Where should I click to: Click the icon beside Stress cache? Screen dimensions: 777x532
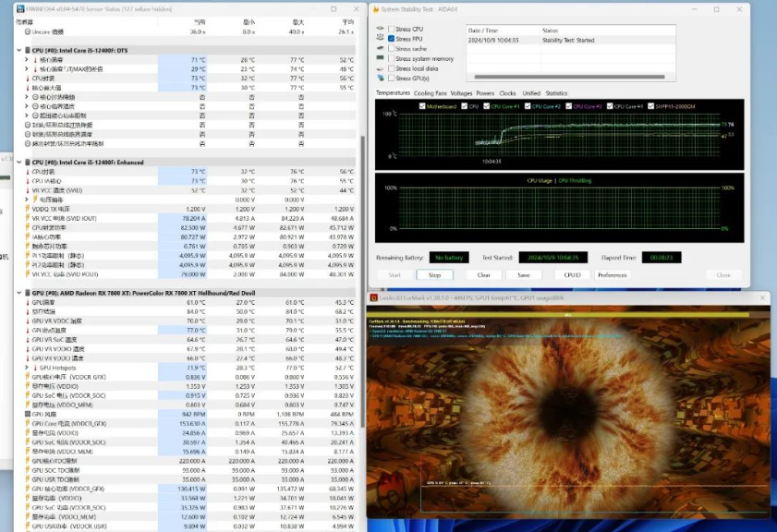click(380, 48)
